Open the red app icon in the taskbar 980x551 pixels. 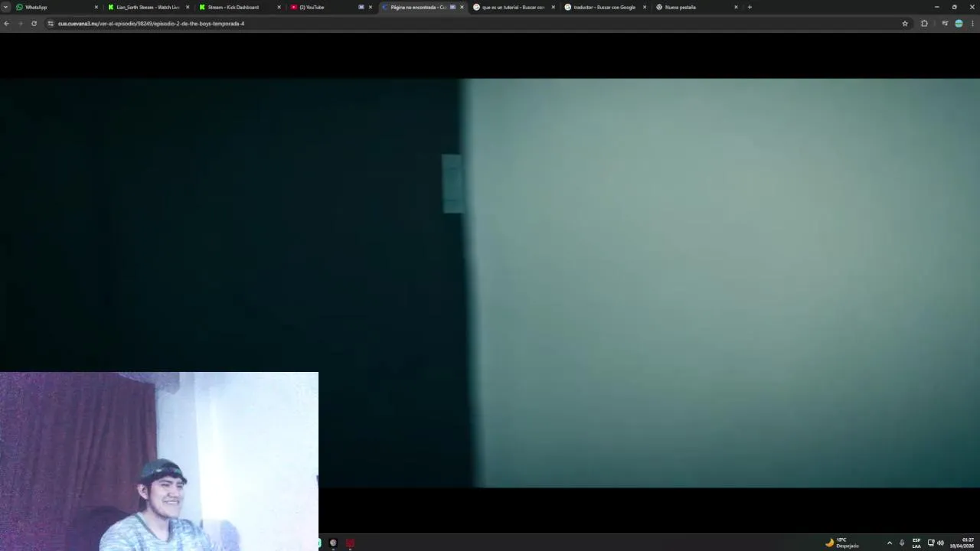pos(350,543)
